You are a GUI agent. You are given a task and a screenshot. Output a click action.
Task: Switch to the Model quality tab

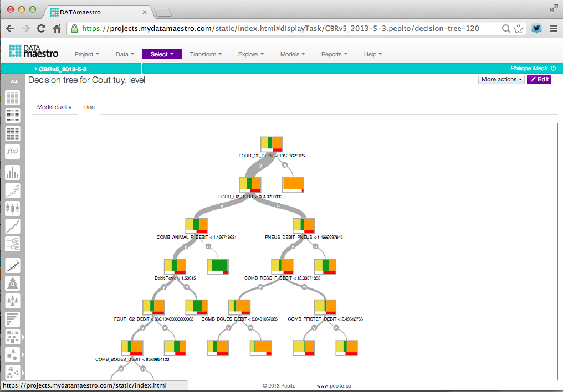pyautogui.click(x=54, y=107)
